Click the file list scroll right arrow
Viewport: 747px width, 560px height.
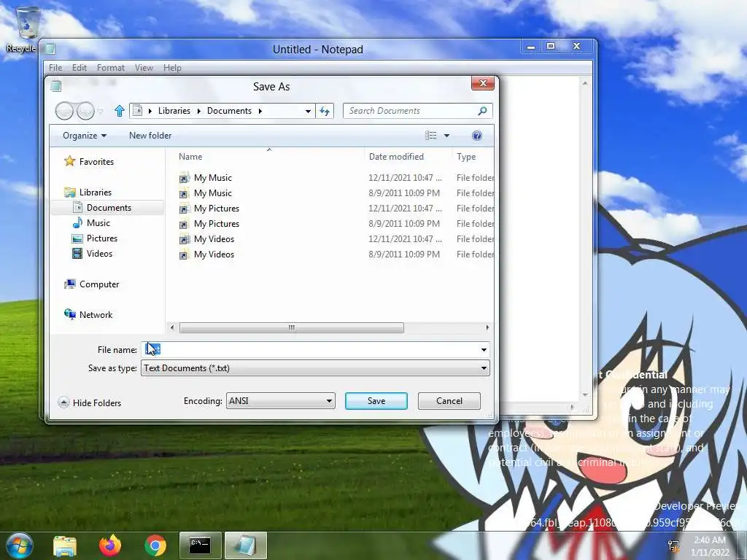[487, 327]
